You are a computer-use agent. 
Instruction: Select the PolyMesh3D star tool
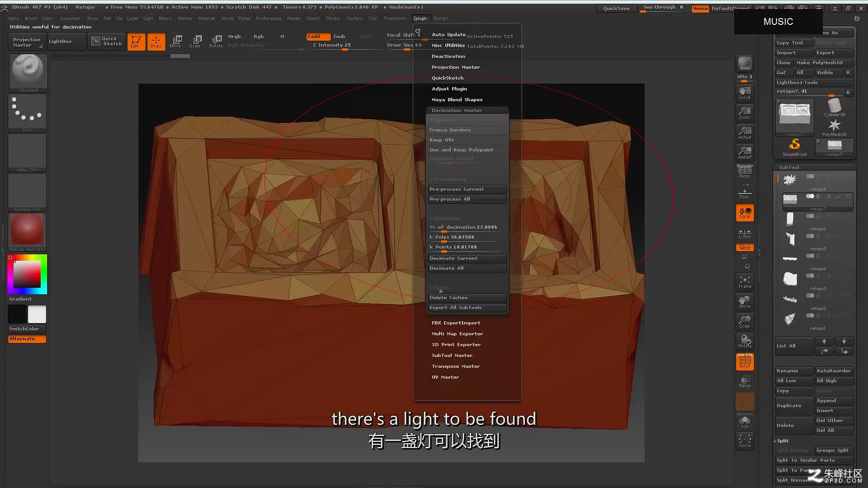tap(835, 127)
